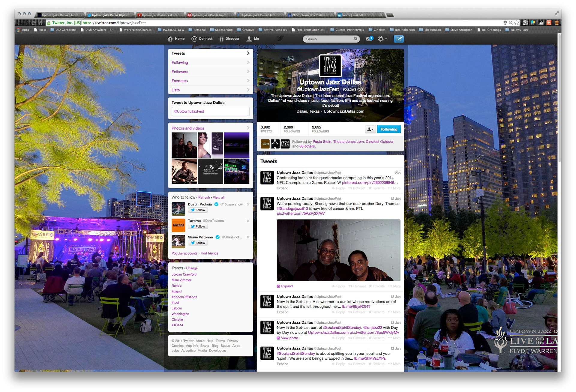View photo on the lorijazz22 tweet
The height and width of the screenshot is (392, 576).
click(x=287, y=338)
